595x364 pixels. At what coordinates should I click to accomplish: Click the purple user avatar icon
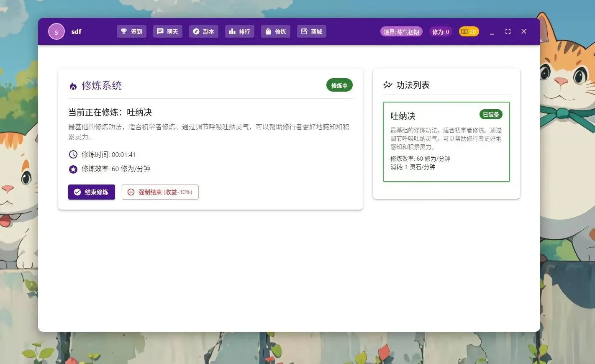click(56, 32)
